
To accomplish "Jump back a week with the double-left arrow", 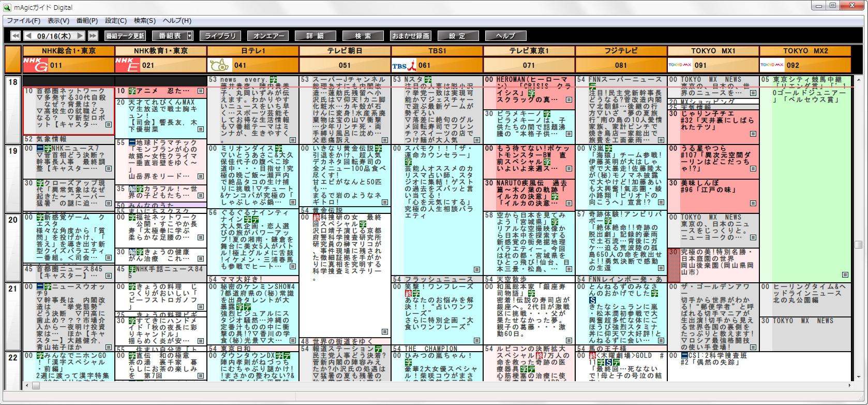I will pyautogui.click(x=16, y=36).
